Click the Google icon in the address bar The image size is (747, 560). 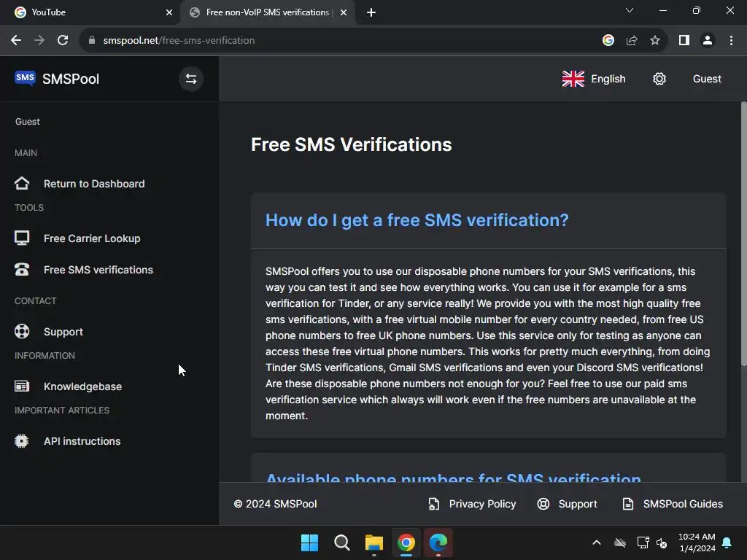coord(608,41)
